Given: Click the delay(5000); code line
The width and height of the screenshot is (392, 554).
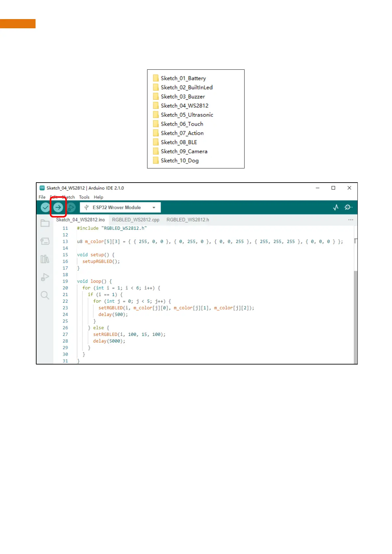Looking at the screenshot, I should pos(109,341).
